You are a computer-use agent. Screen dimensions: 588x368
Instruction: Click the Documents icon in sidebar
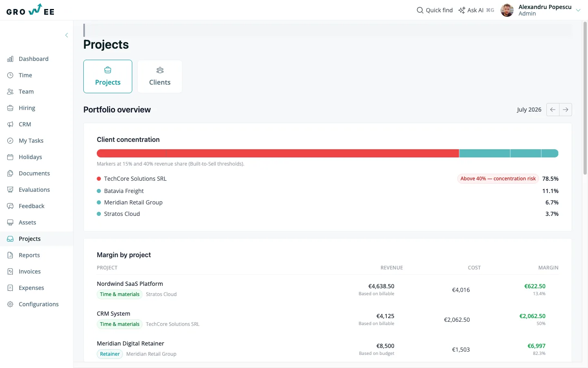10,173
